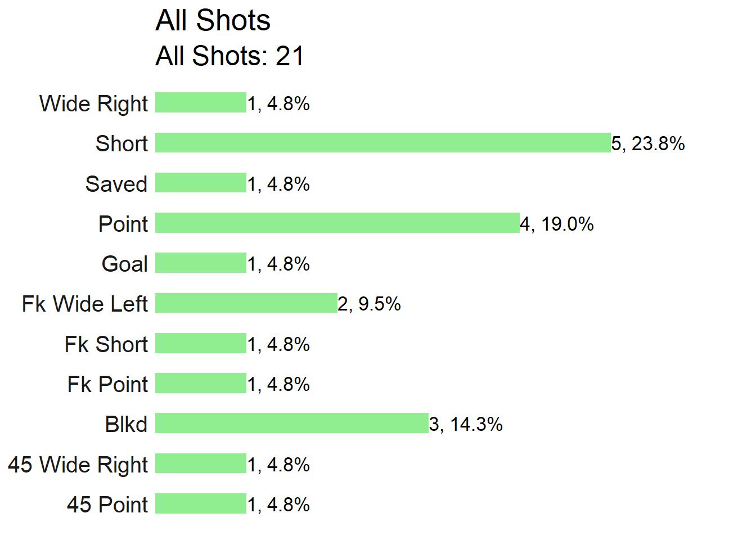Select the Saved bar

point(201,183)
